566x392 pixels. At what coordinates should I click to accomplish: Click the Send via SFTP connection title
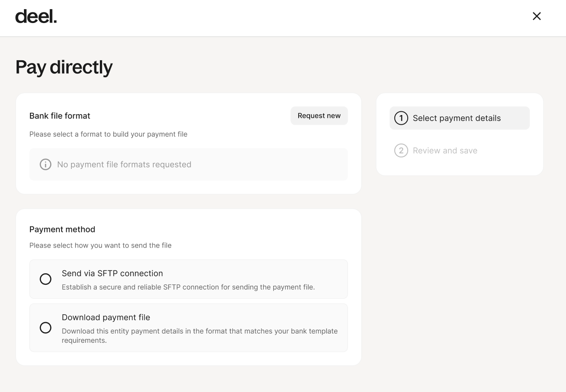[x=112, y=273]
